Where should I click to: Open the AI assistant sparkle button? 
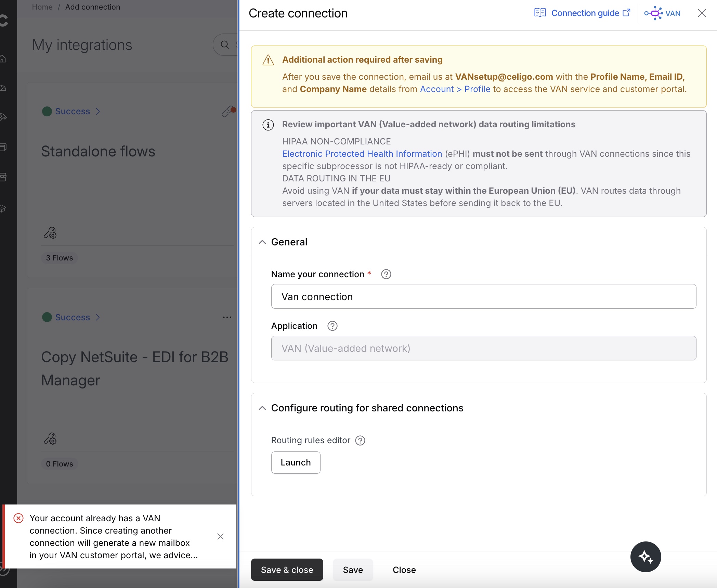[646, 557]
